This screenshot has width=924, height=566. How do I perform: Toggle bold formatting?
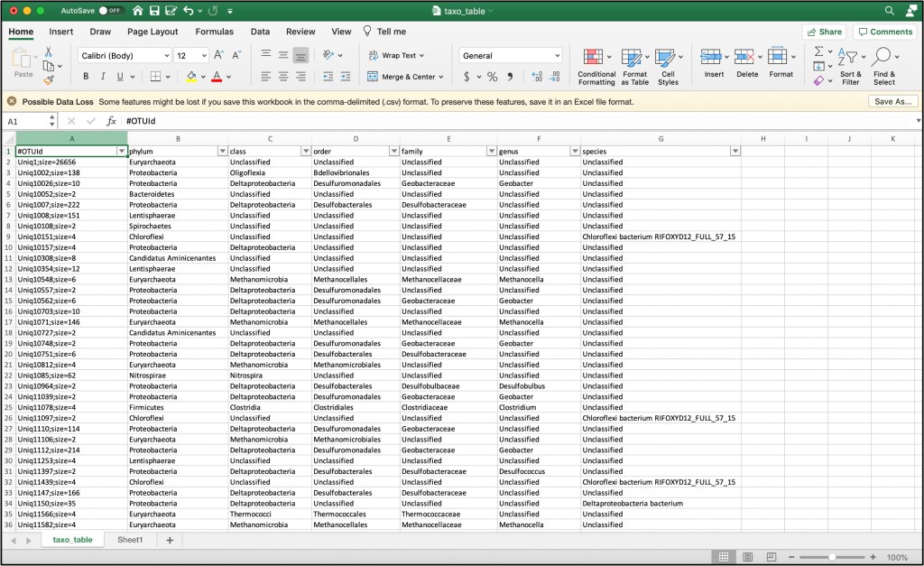pos(87,77)
